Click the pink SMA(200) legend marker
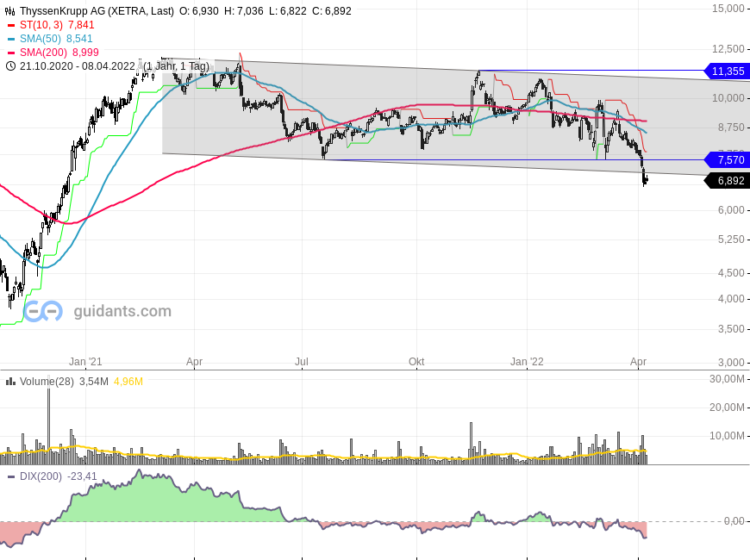The image size is (750, 560). click(11, 53)
